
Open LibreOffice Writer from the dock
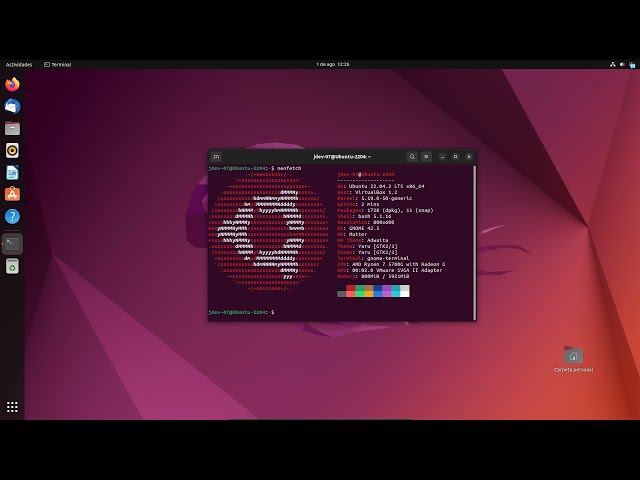12,173
